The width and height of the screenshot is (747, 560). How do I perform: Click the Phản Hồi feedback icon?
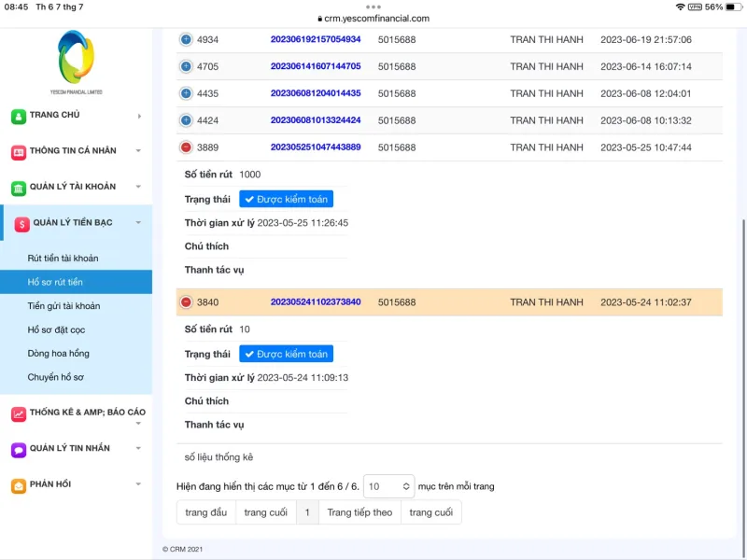pos(19,485)
